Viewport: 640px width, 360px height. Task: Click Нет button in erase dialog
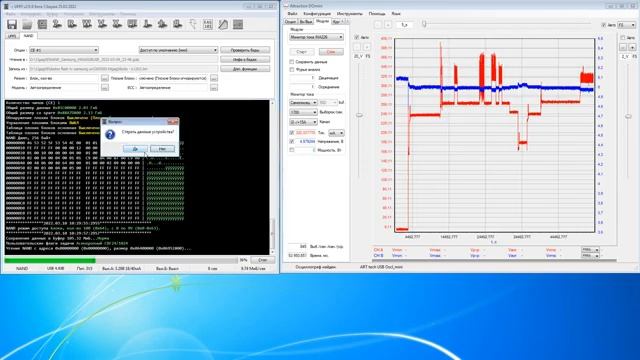coord(162,149)
